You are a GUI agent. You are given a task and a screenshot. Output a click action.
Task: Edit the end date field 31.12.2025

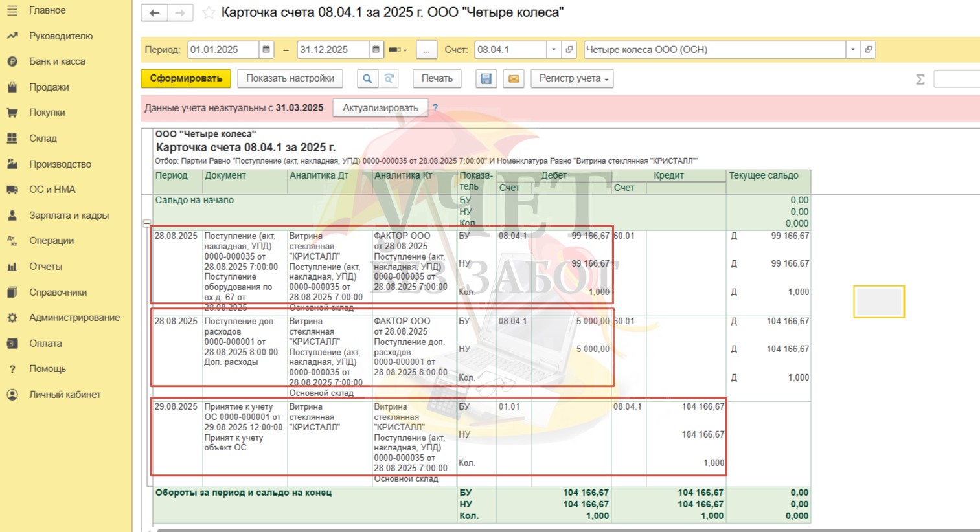pos(333,50)
